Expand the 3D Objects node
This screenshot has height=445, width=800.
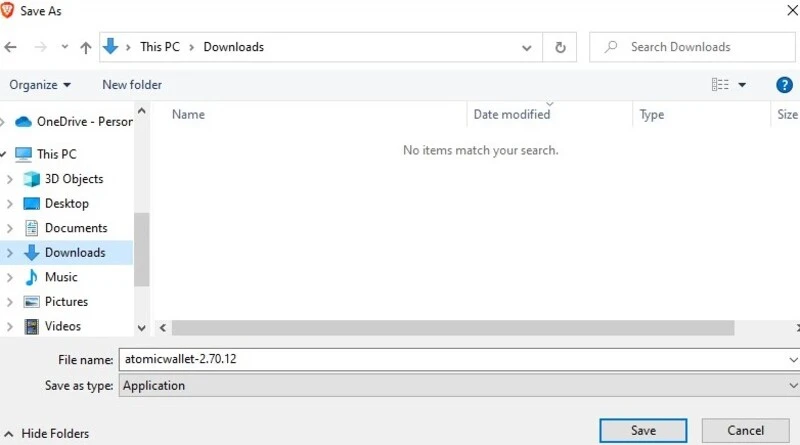click(x=9, y=179)
